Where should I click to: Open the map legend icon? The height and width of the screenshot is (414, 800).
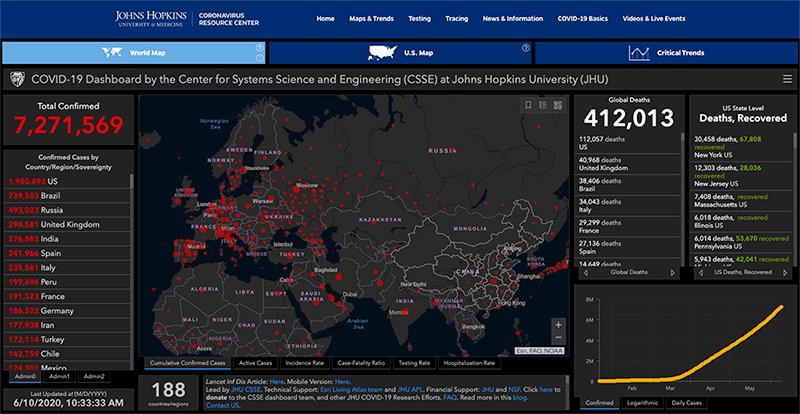542,105
